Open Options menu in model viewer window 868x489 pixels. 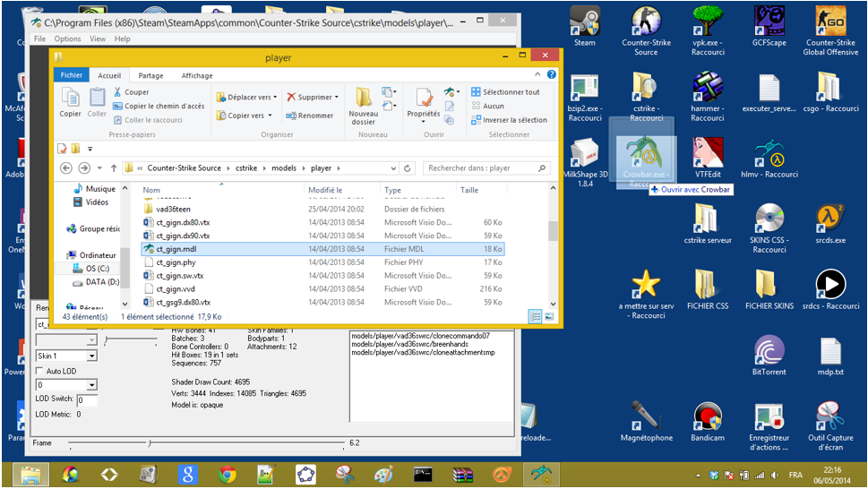(67, 39)
